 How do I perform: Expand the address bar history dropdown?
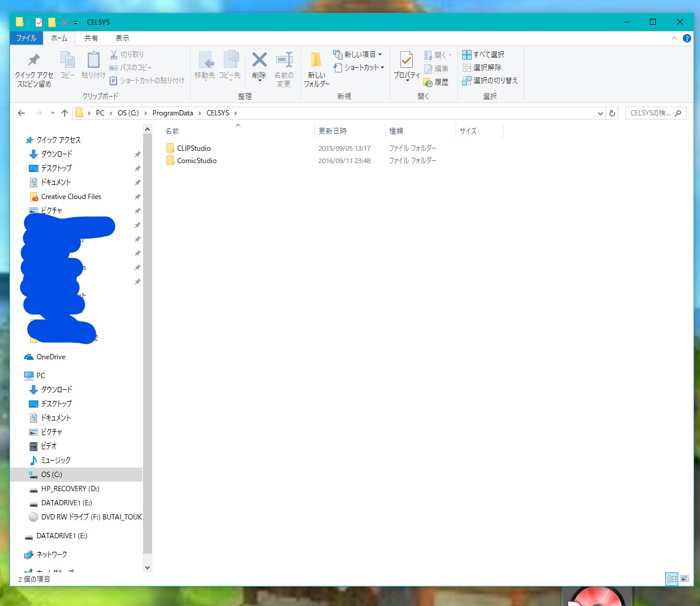point(600,114)
